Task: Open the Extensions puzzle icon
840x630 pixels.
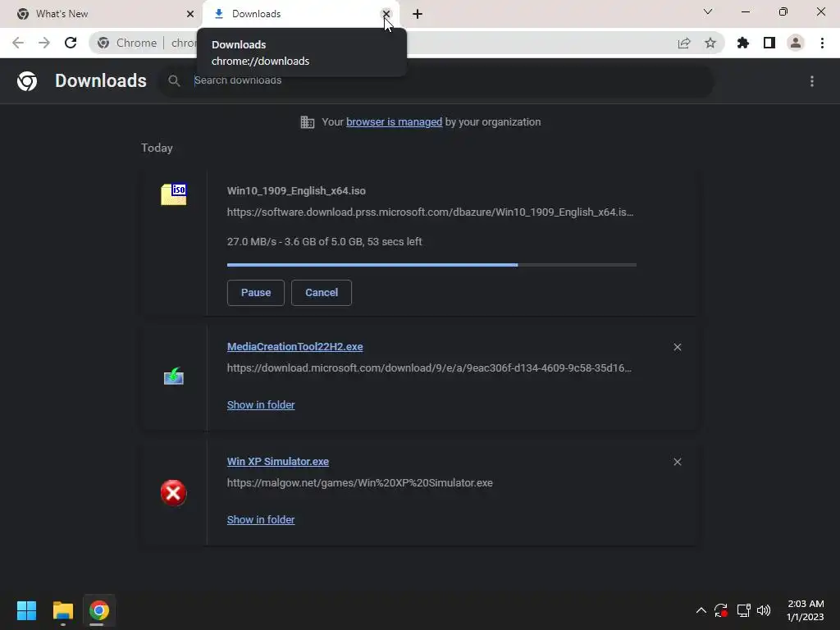Action: pyautogui.click(x=743, y=43)
